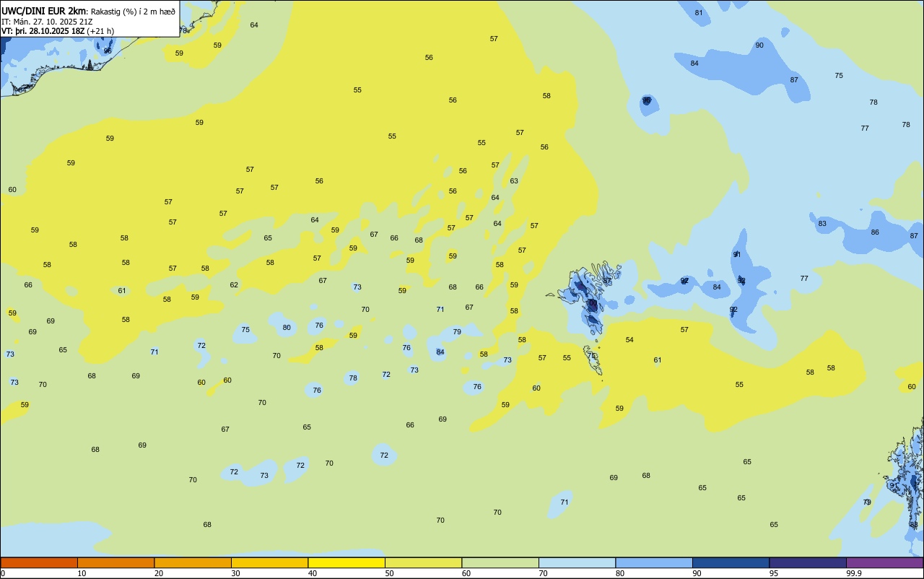The image size is (924, 579).
Task: Click the Rakastig (%) í 2 m hæð label
Action: tap(133, 12)
